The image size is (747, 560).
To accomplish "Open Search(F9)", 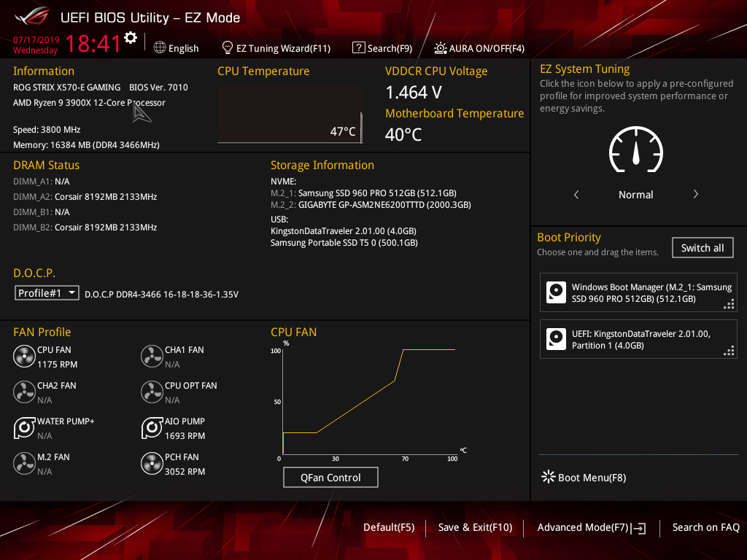I will coord(390,48).
